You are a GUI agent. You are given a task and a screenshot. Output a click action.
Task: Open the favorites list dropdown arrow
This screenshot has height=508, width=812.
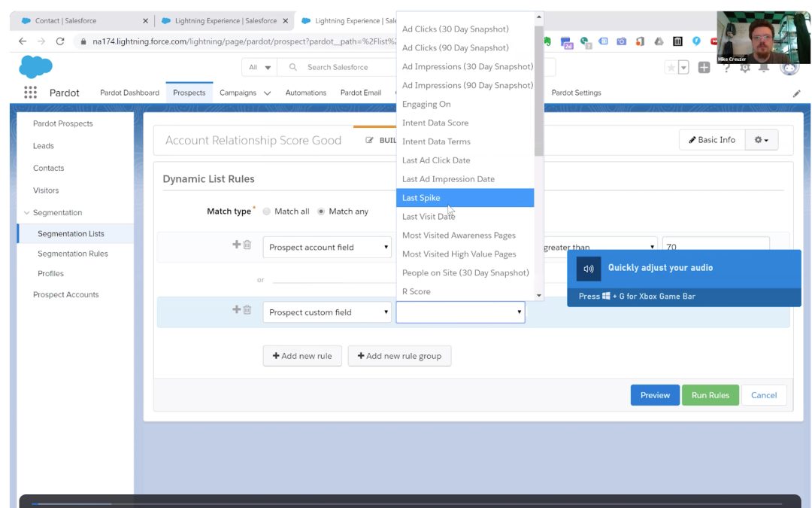pos(683,68)
